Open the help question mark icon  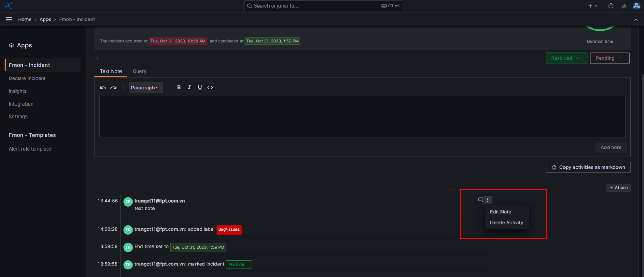click(611, 6)
